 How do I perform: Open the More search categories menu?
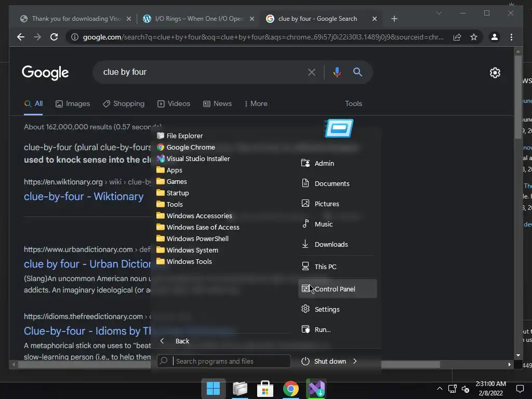(256, 103)
